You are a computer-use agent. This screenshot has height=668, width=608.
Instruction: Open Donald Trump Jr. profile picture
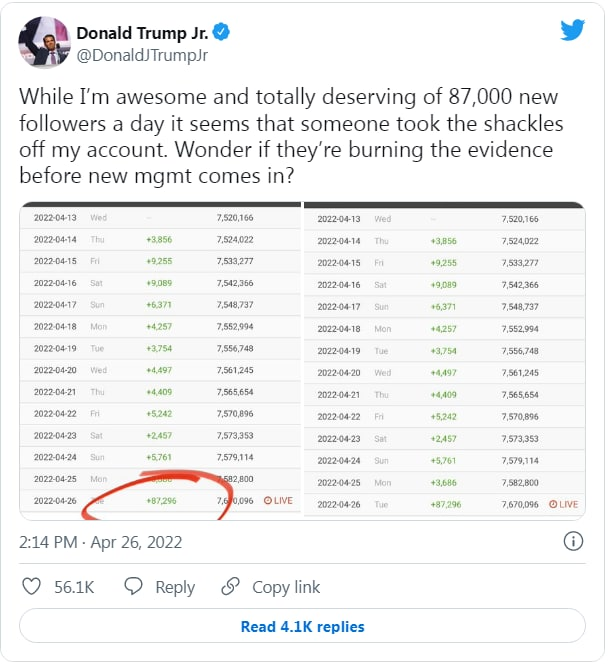tap(43, 42)
